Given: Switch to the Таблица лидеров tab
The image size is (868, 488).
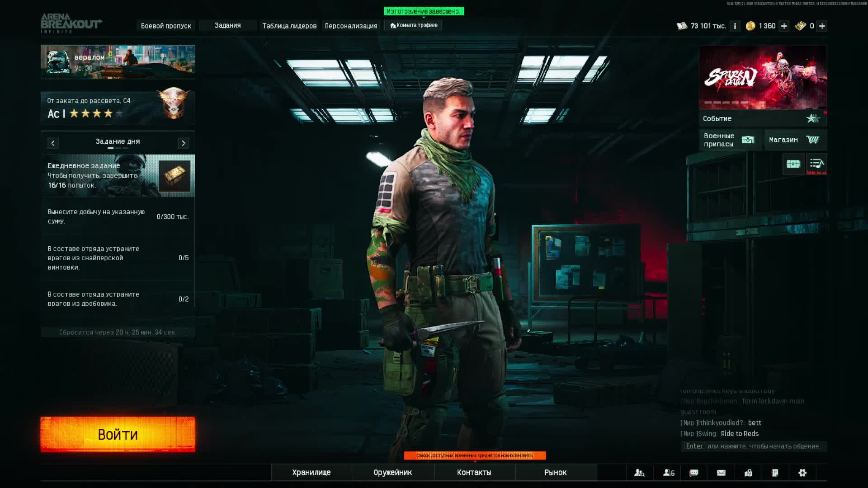Looking at the screenshot, I should click(x=289, y=26).
